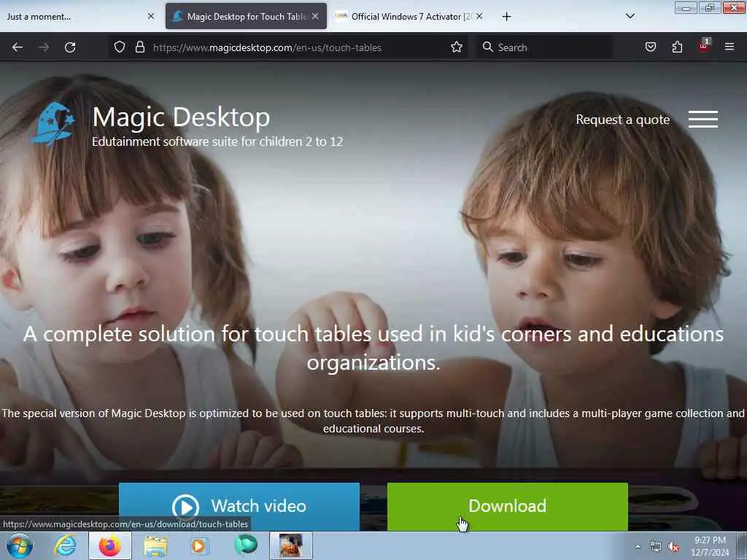747x560 pixels.
Task: Open network status tray icon
Action: pyautogui.click(x=656, y=547)
